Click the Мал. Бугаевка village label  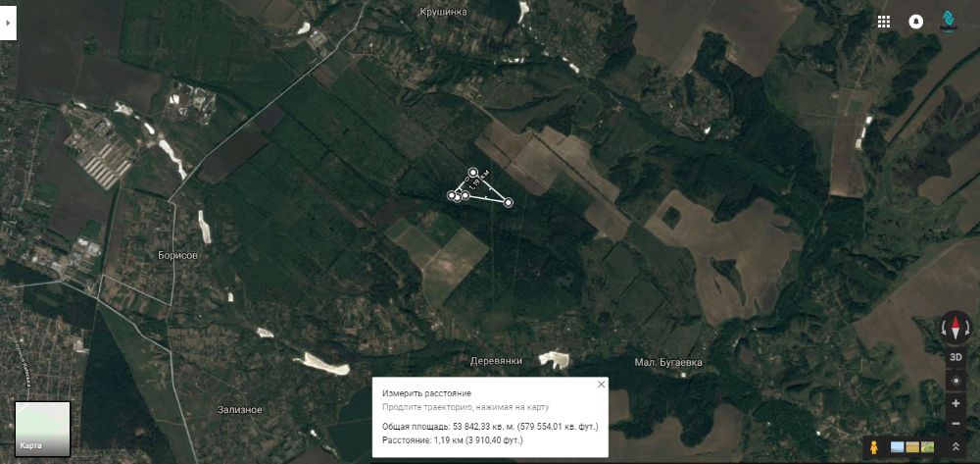(x=668, y=362)
